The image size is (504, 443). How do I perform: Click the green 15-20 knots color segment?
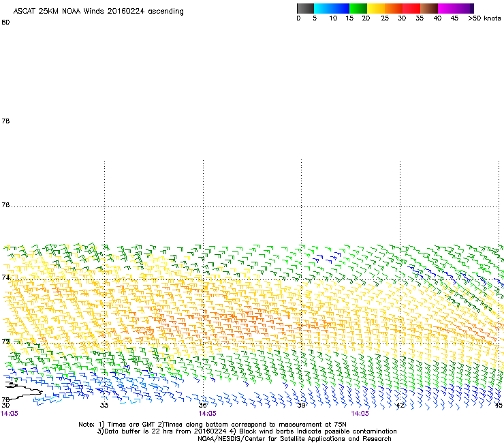(358, 8)
